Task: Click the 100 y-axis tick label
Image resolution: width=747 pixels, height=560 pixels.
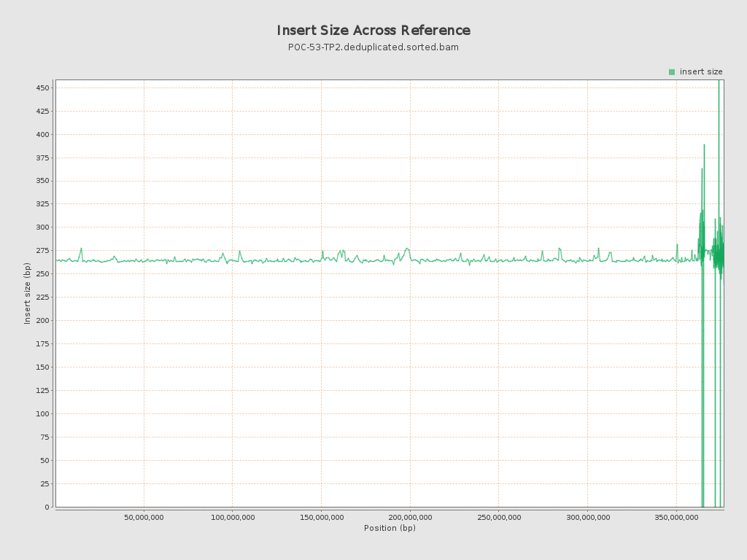Action: coord(42,414)
